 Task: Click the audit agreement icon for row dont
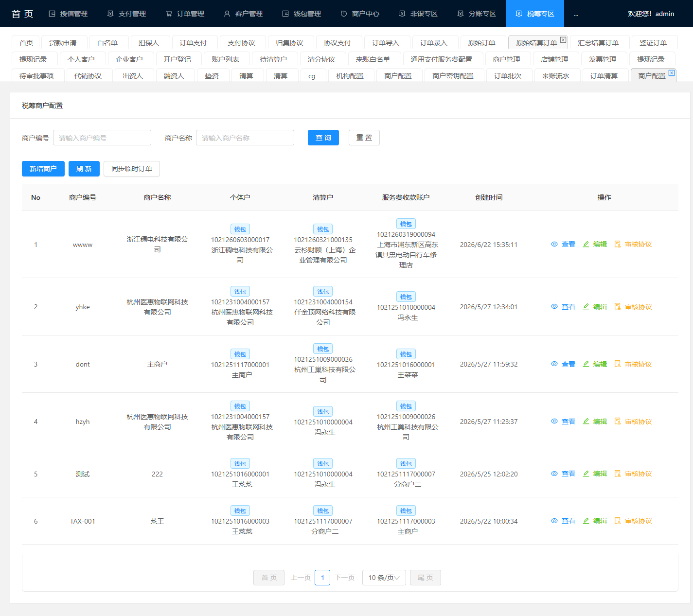(x=618, y=364)
